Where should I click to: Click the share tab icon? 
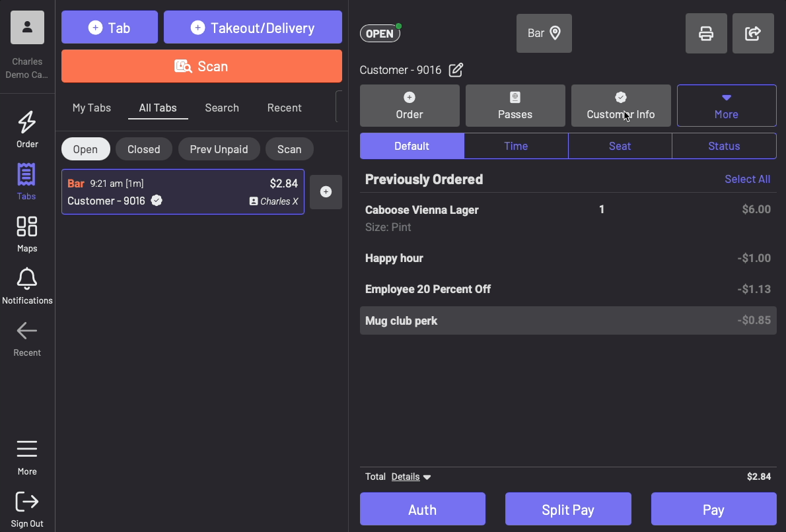click(753, 34)
